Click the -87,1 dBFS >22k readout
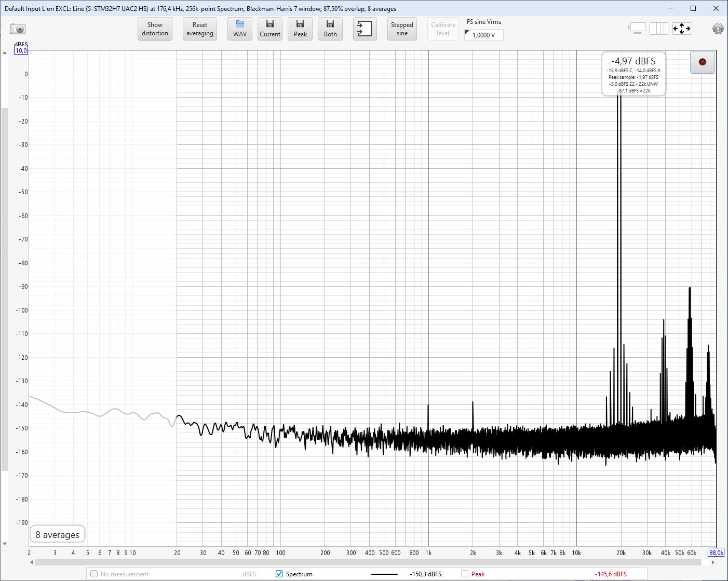Viewport: 728px width, 581px height. point(633,90)
